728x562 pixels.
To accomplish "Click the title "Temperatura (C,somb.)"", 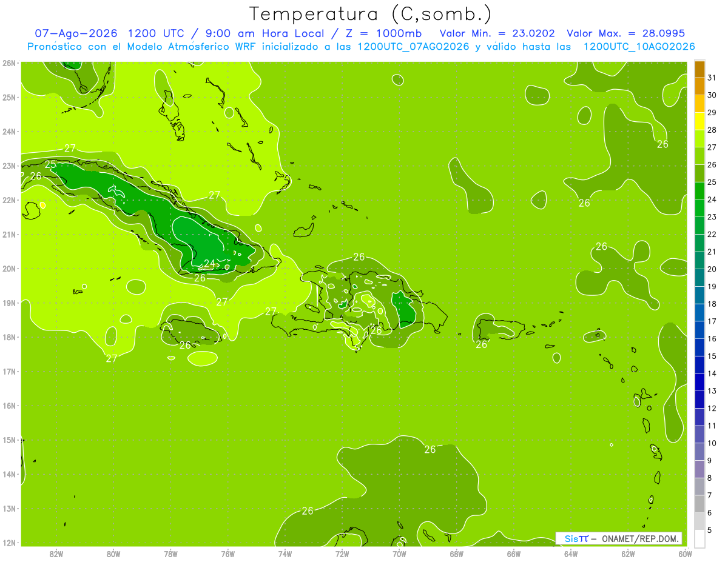I will [371, 13].
